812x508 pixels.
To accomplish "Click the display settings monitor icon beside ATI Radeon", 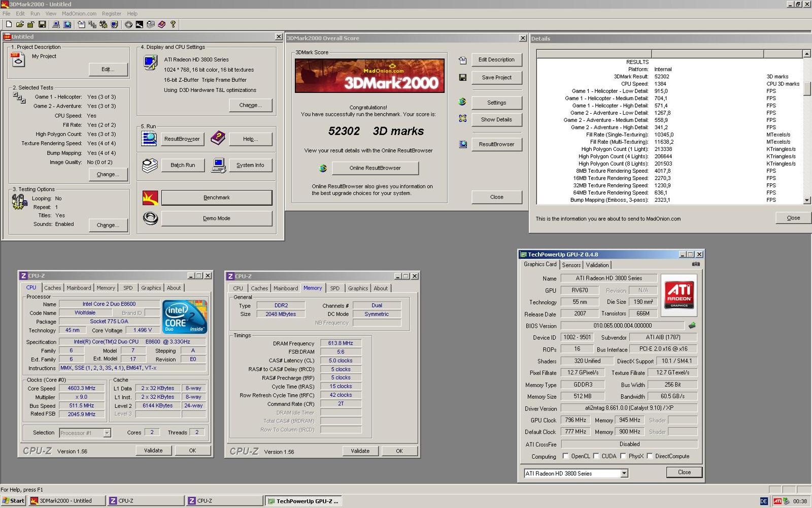I will point(150,62).
